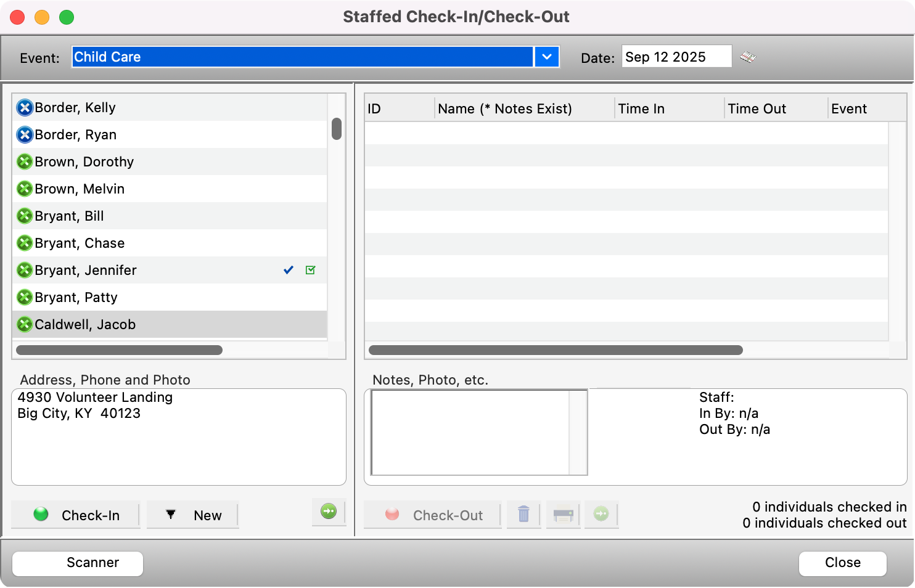Click the green arrow icon beside the printer icon
This screenshot has height=588, width=915.
[601, 515]
